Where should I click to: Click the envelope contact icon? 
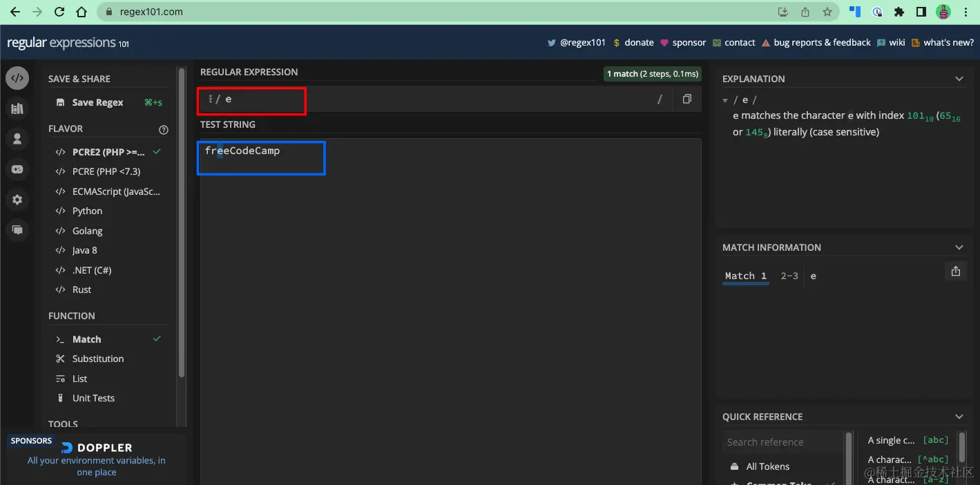[x=717, y=43]
